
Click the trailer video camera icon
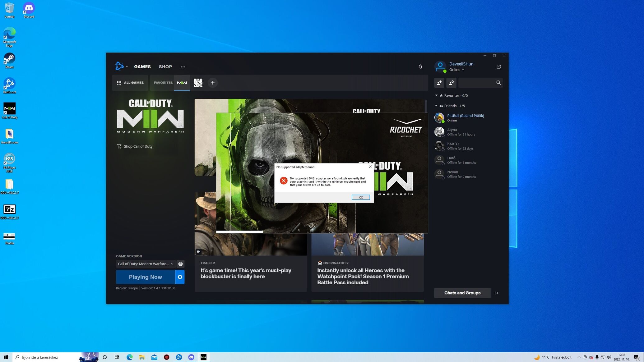[x=199, y=251]
